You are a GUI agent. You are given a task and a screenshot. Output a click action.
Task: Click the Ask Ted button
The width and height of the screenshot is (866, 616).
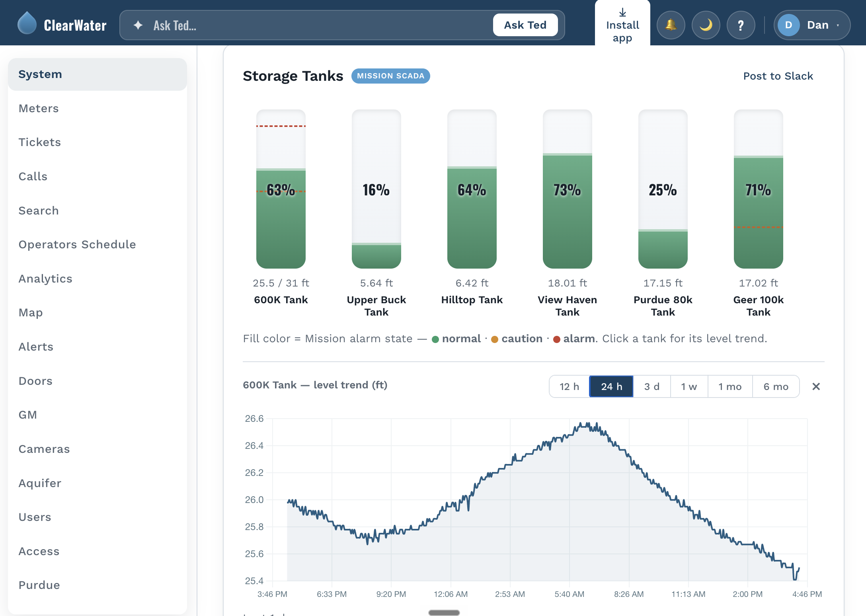pos(525,25)
